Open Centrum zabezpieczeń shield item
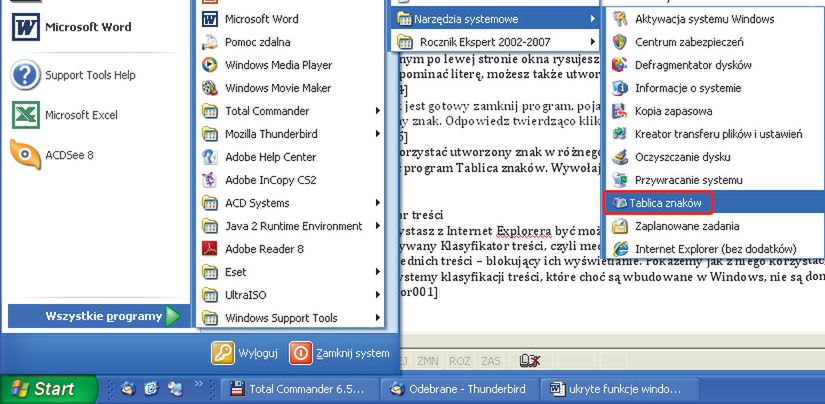Screen dimensions: 825x404 point(715,42)
